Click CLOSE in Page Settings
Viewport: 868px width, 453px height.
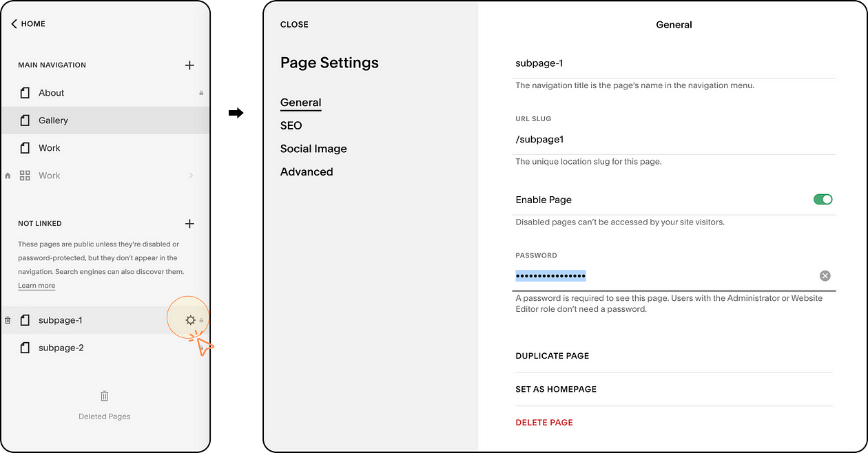coord(294,24)
